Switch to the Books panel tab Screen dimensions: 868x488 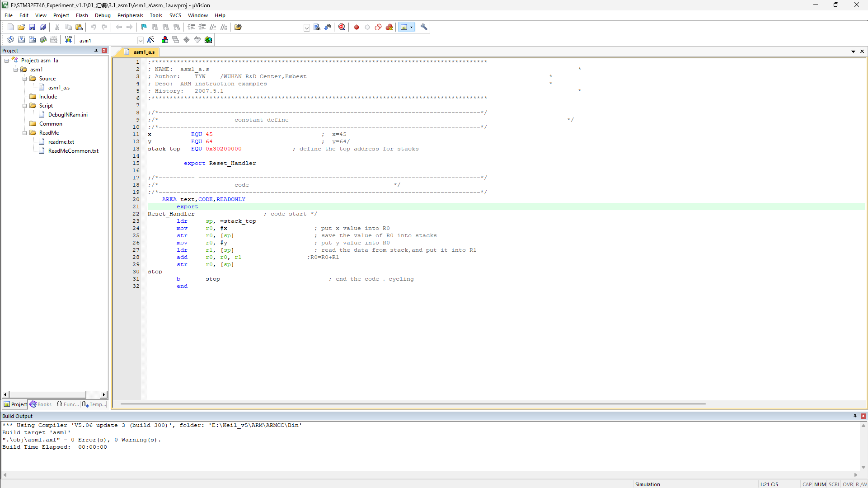click(41, 404)
